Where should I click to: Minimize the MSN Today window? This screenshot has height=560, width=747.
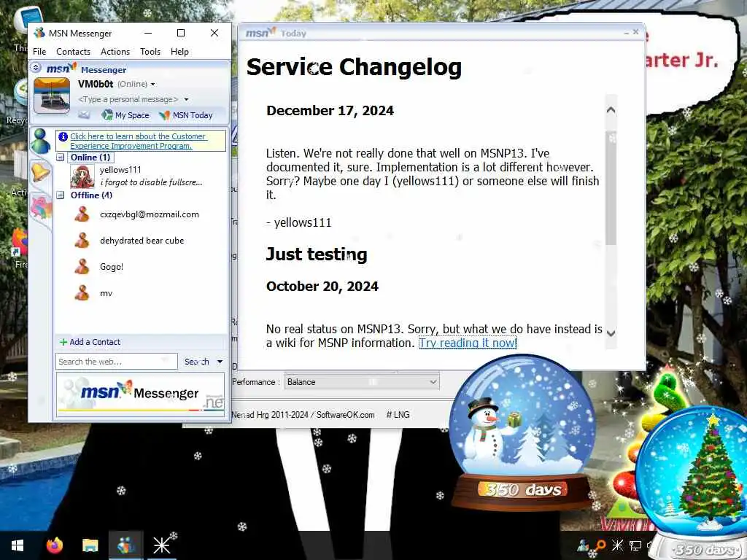[626, 33]
